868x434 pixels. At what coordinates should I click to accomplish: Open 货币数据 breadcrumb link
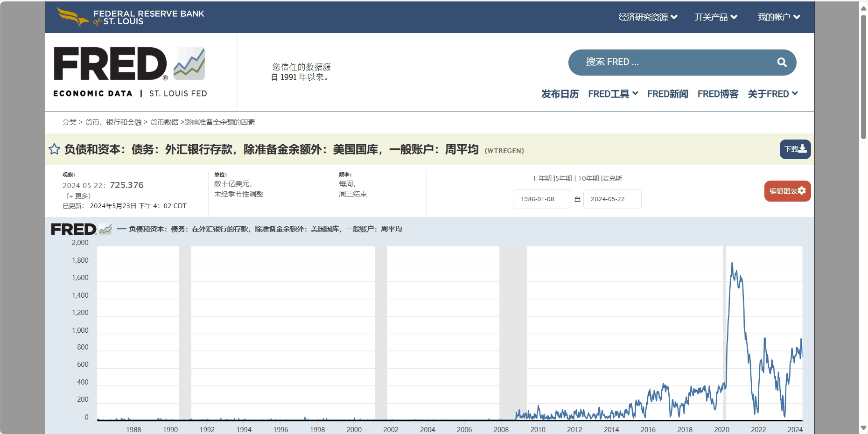pos(164,122)
